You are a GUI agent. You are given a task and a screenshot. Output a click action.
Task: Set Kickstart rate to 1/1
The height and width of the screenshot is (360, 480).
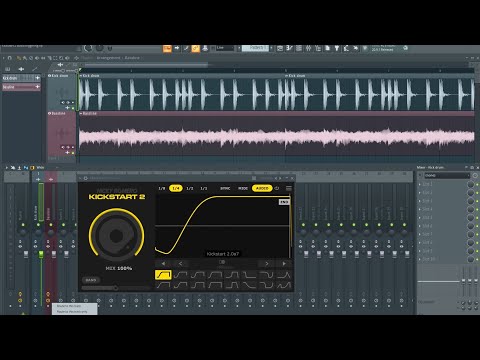[x=204, y=188]
